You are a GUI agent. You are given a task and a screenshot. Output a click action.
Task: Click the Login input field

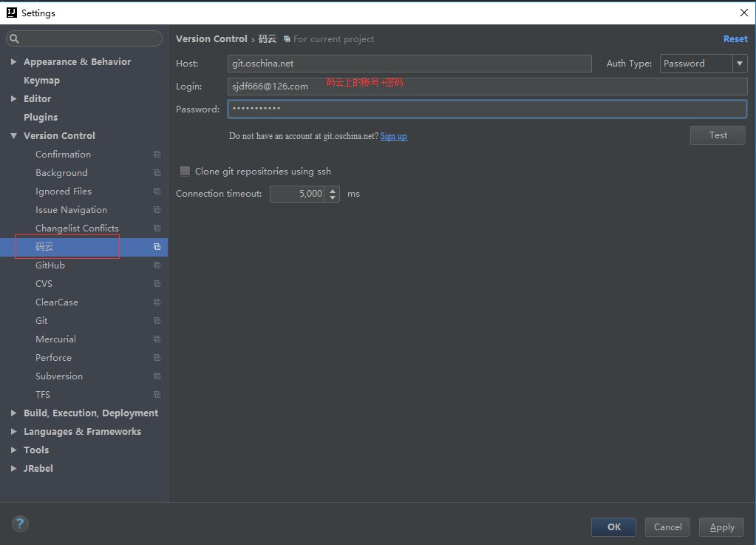[x=488, y=87]
